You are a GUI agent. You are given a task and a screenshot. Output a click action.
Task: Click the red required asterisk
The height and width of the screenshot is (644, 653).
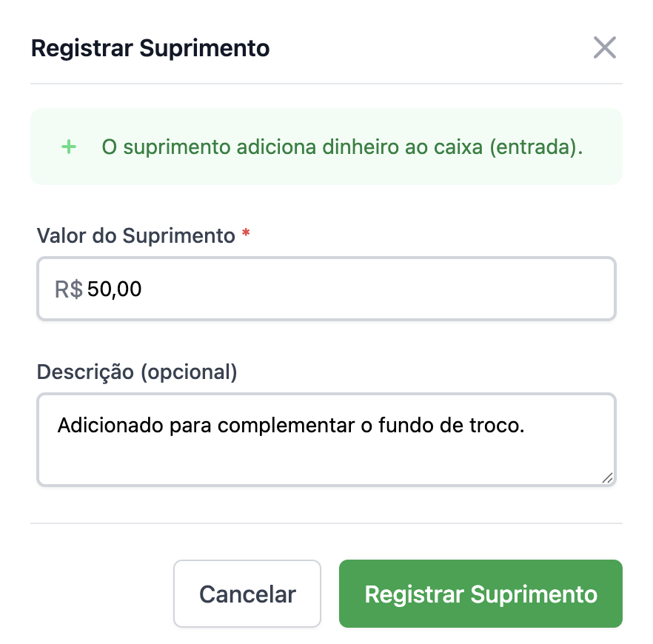[x=246, y=235]
